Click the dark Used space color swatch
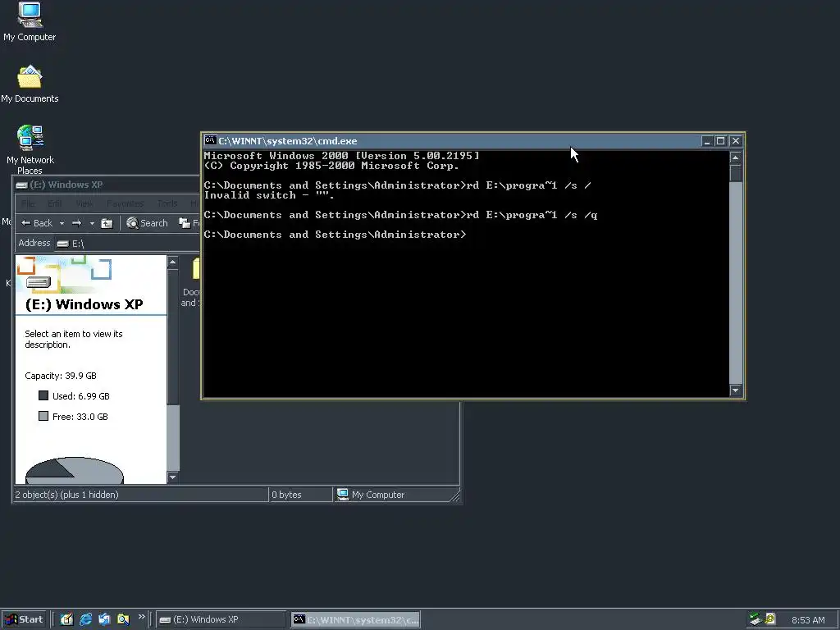The height and width of the screenshot is (630, 840). point(43,395)
